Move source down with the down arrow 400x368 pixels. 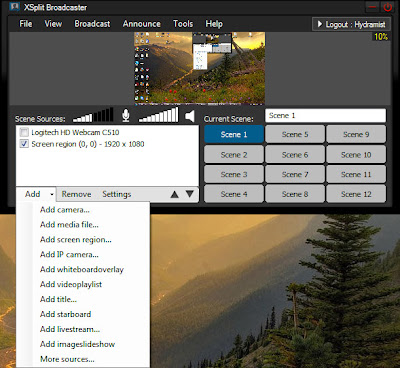click(x=190, y=194)
